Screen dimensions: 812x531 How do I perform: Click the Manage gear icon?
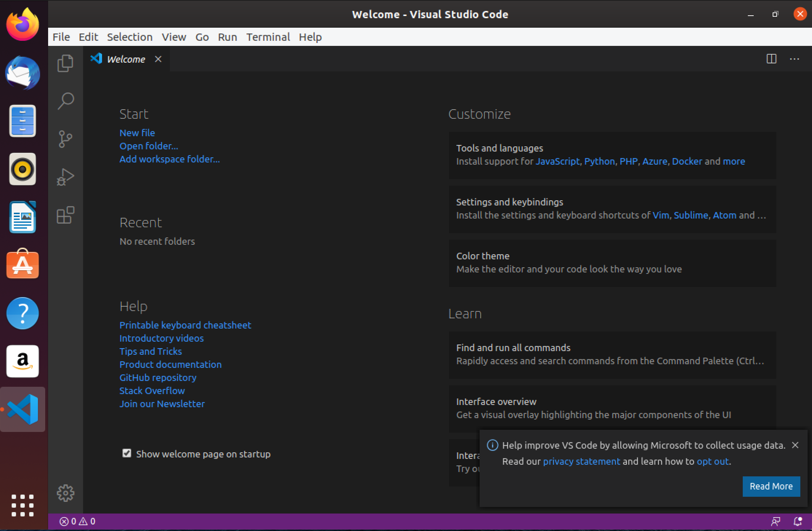(66, 493)
